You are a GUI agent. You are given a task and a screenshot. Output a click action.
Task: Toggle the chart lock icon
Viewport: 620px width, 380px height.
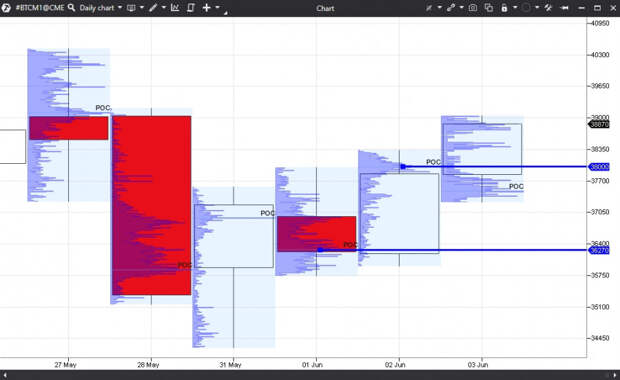[504, 8]
